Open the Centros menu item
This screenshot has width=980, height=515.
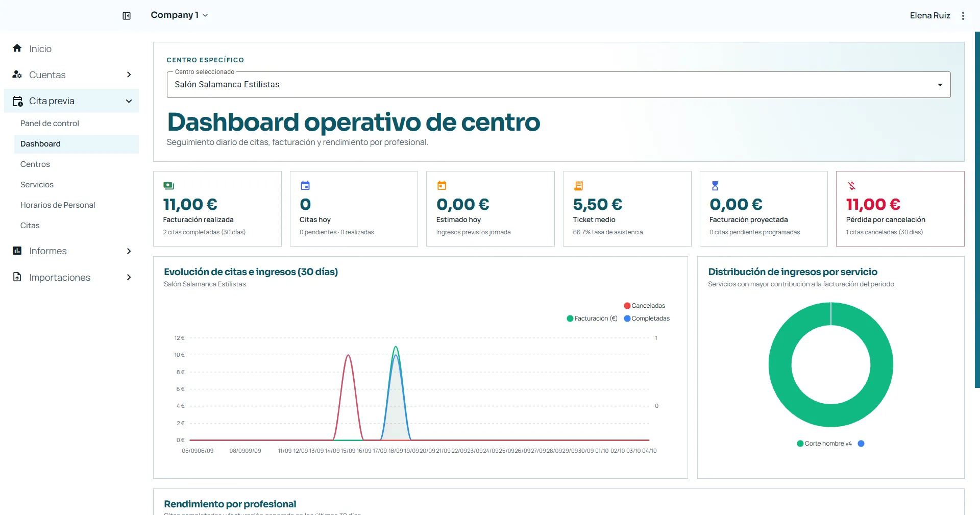coord(77,164)
